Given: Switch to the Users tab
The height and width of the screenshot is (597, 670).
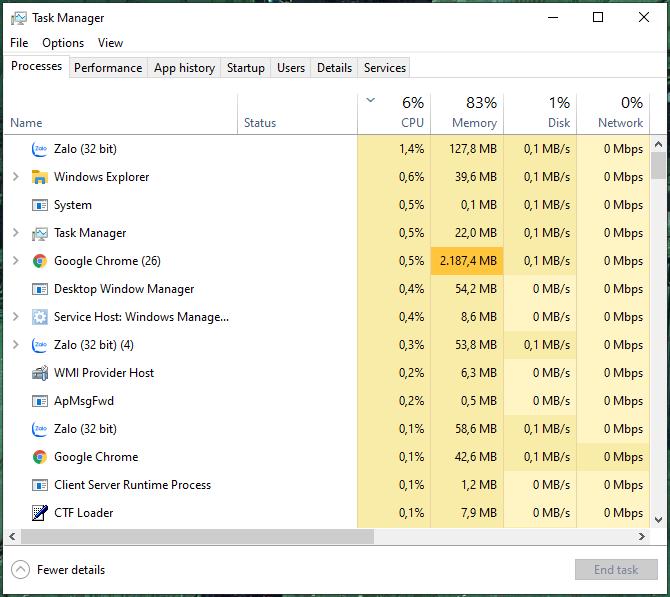Looking at the screenshot, I should [x=291, y=68].
